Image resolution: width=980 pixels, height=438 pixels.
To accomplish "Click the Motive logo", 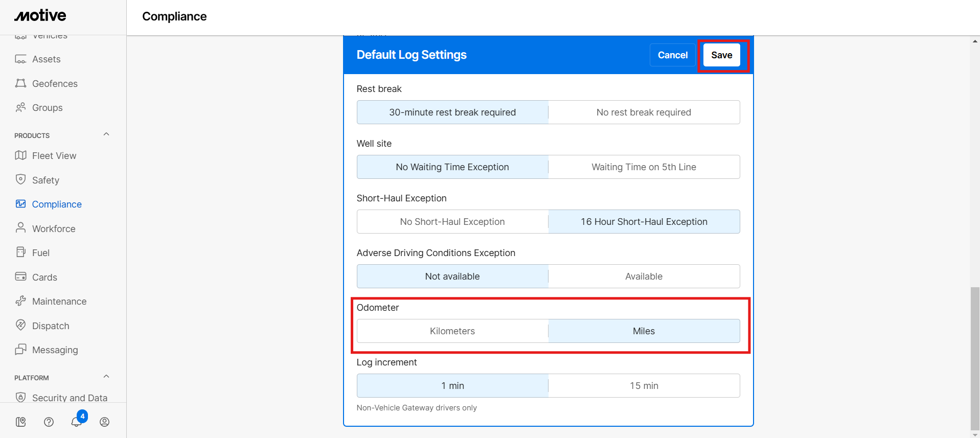I will 40,16.
